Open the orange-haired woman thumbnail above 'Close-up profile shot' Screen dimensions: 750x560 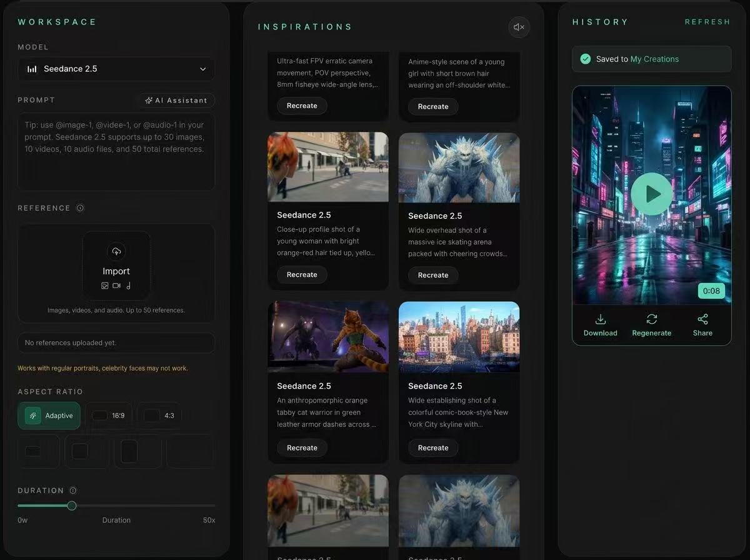pyautogui.click(x=328, y=167)
